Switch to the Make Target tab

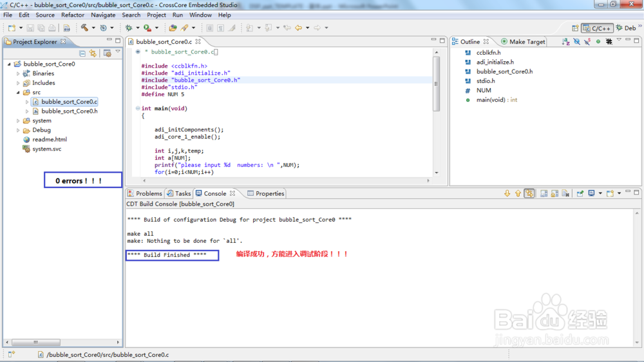[x=523, y=41]
